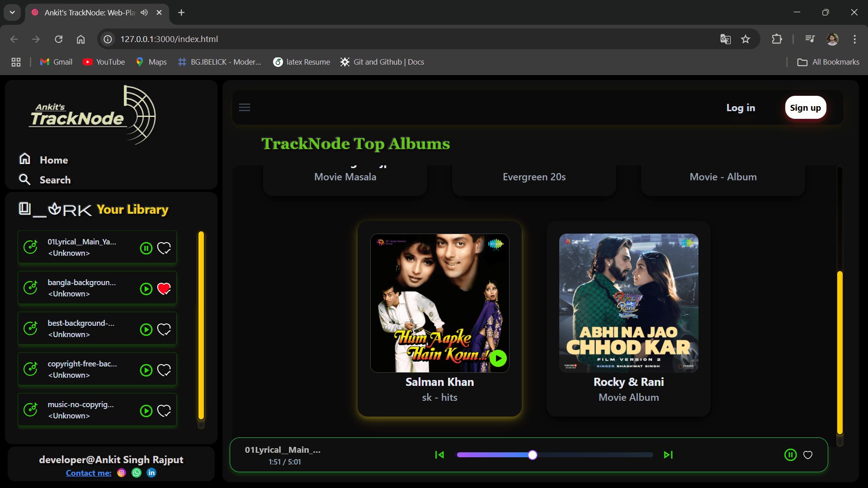Screen dimensions: 868x488
Task: Open the media control icon
Action: [x=810, y=39]
